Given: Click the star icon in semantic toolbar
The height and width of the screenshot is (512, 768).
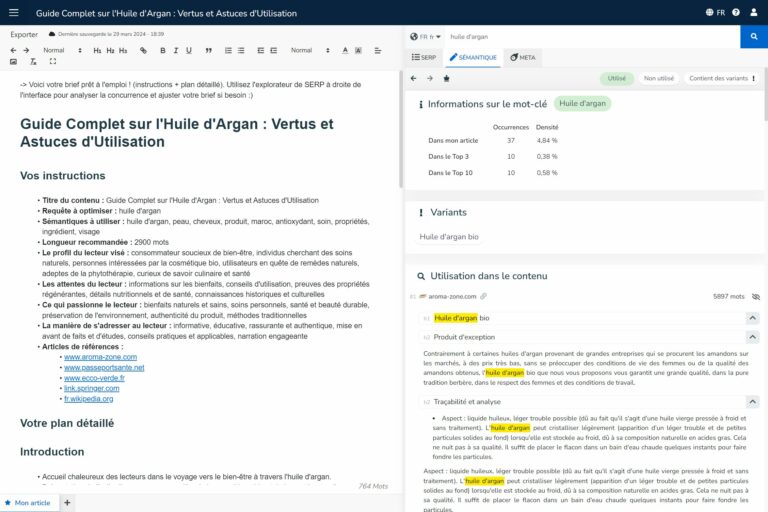Looking at the screenshot, I should tap(446, 78).
